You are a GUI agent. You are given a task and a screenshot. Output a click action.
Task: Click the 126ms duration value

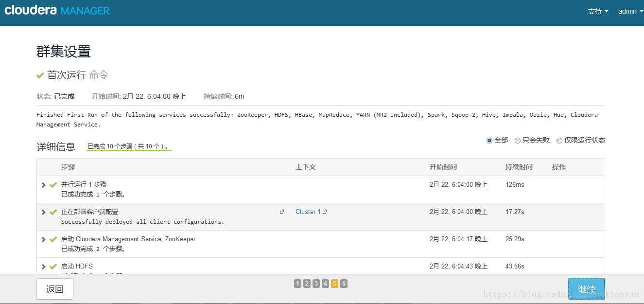(x=515, y=185)
